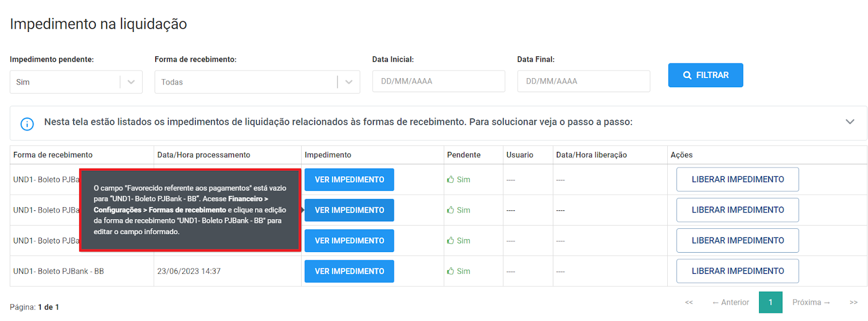Click the magnifier icon on FILTRAR button
The image size is (868, 321).
coord(687,75)
